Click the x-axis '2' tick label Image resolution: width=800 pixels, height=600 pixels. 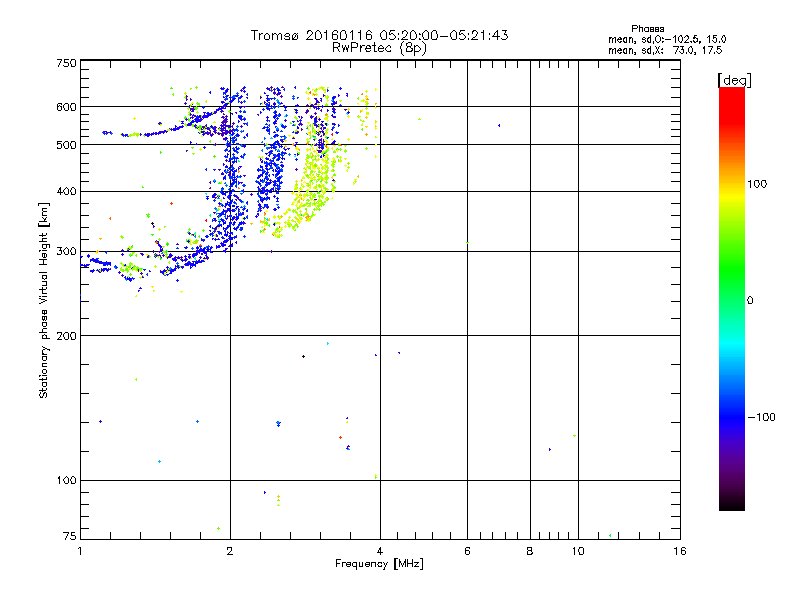coord(230,551)
